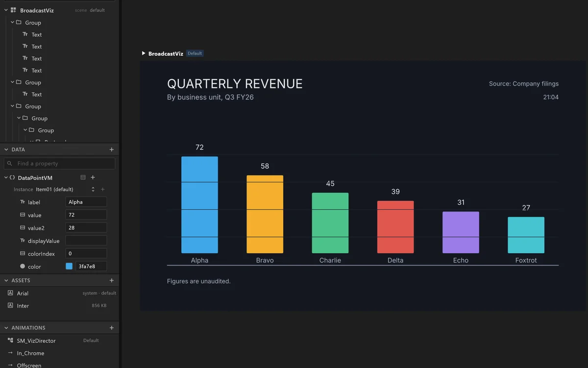
Task: Open the DataPointVM table view icon
Action: [x=83, y=177]
